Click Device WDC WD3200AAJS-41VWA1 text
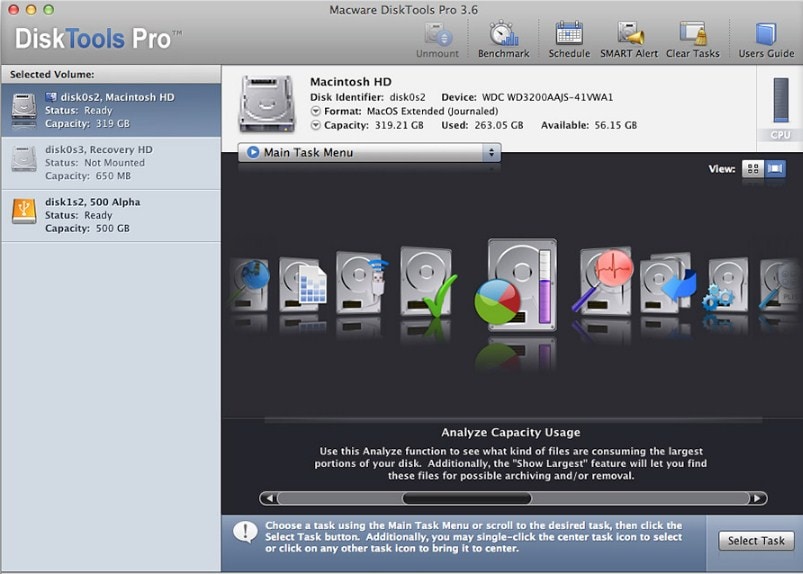The image size is (803, 574). click(x=527, y=97)
